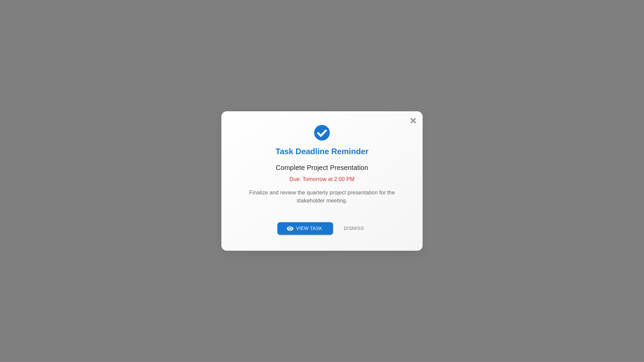Screen dimensions: 644x362
Task: Click the white tick inside blue circle
Action: coord(322,133)
